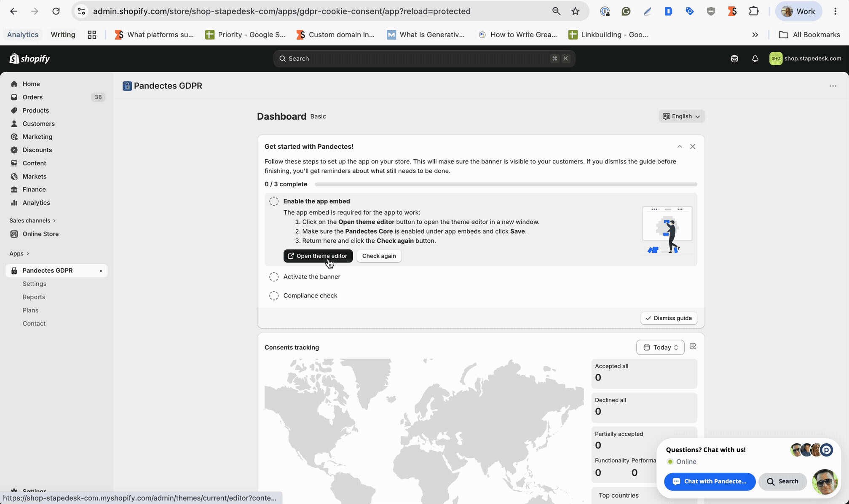The image size is (849, 504).
Task: Click the shop.stapedesk.com store account button
Action: 805,59
